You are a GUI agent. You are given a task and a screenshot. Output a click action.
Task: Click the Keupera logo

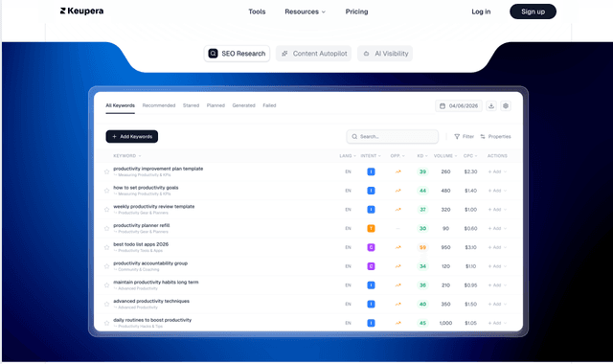81,11
